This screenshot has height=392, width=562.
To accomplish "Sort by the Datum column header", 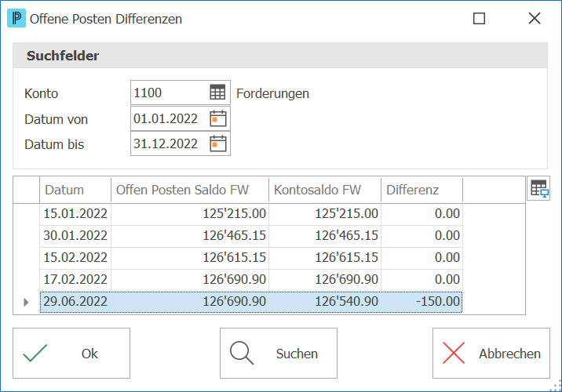I will click(75, 190).
